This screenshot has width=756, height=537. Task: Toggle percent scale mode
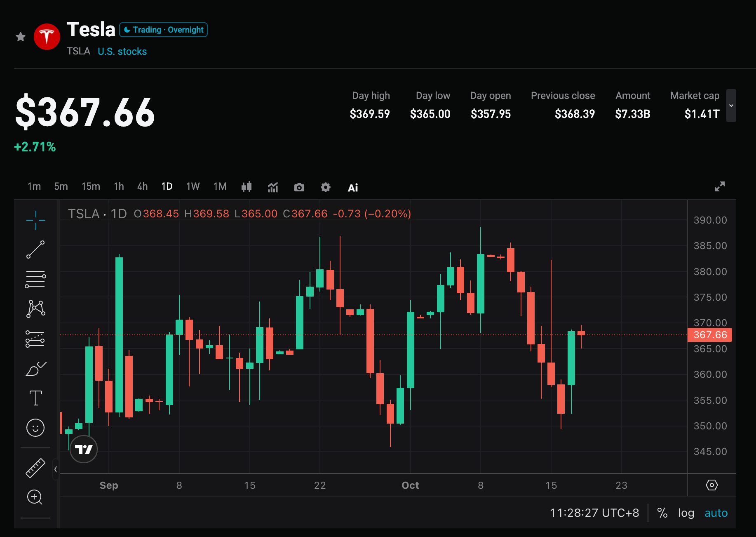[x=662, y=513]
